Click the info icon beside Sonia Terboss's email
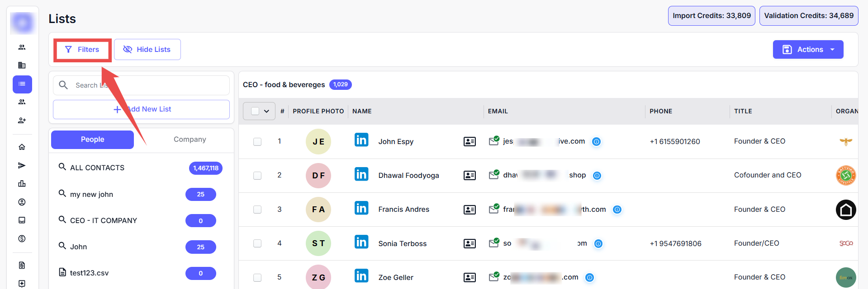Viewport: 868px width, 289px height. [x=598, y=244]
